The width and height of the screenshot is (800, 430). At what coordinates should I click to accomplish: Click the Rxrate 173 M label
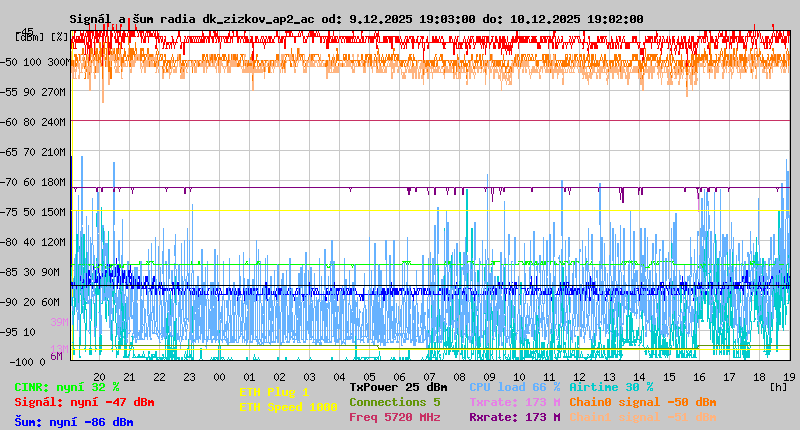[x=514, y=417]
